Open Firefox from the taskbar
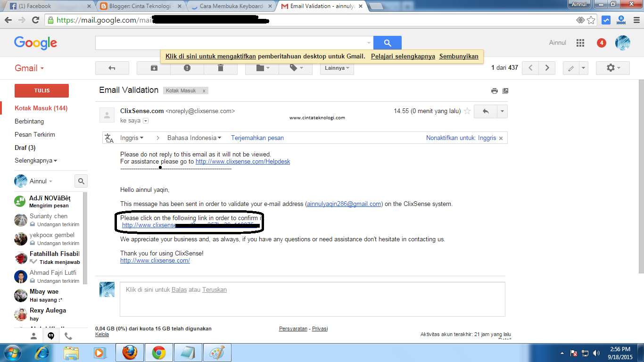Image resolution: width=644 pixels, height=362 pixels. [x=130, y=353]
